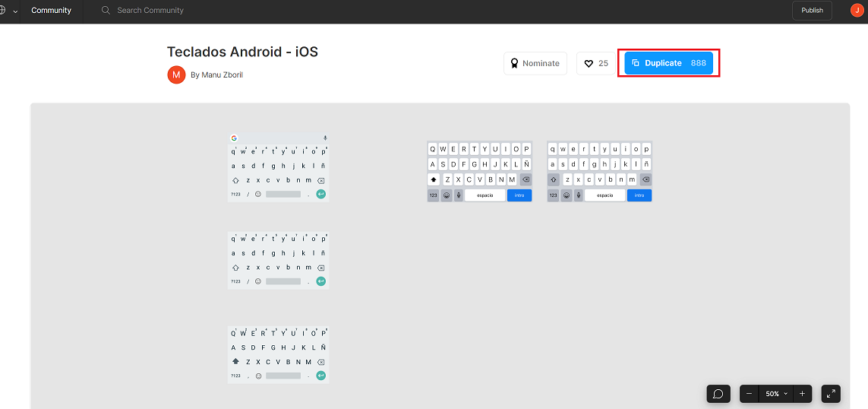
Task: Open the 50% zoom dropdown
Action: point(776,394)
